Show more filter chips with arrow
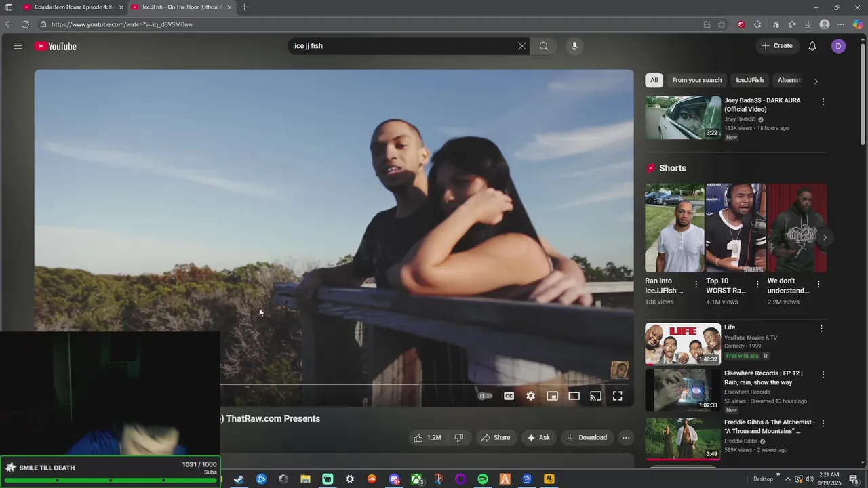Image resolution: width=868 pixels, height=488 pixels. click(816, 81)
